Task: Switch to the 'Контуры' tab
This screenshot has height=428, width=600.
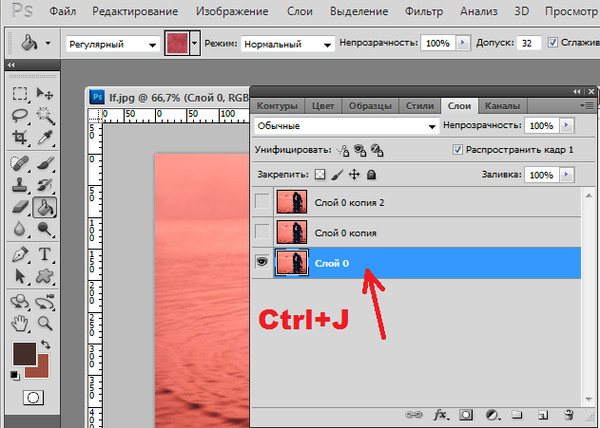Action: point(277,106)
